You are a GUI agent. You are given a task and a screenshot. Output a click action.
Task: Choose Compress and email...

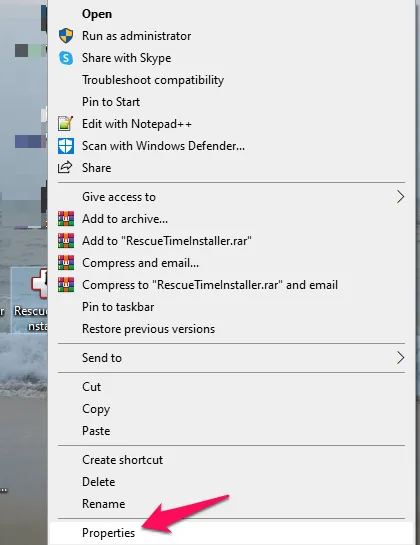click(x=231, y=263)
